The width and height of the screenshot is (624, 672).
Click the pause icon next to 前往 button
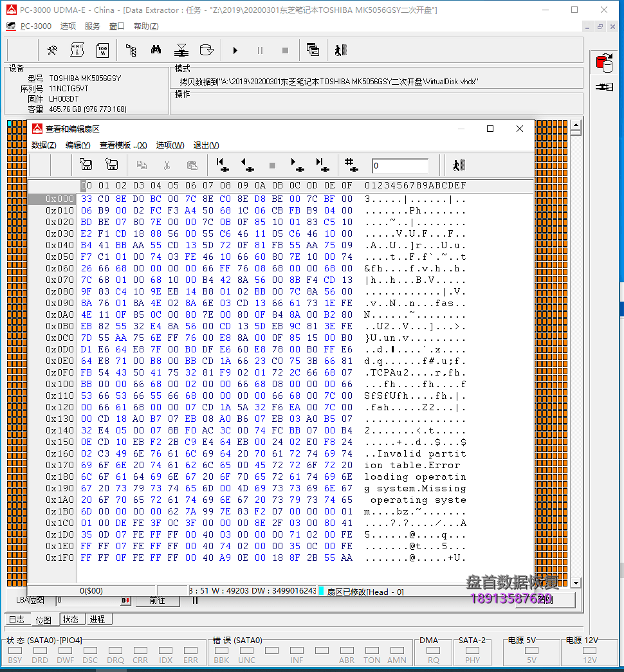(196, 601)
